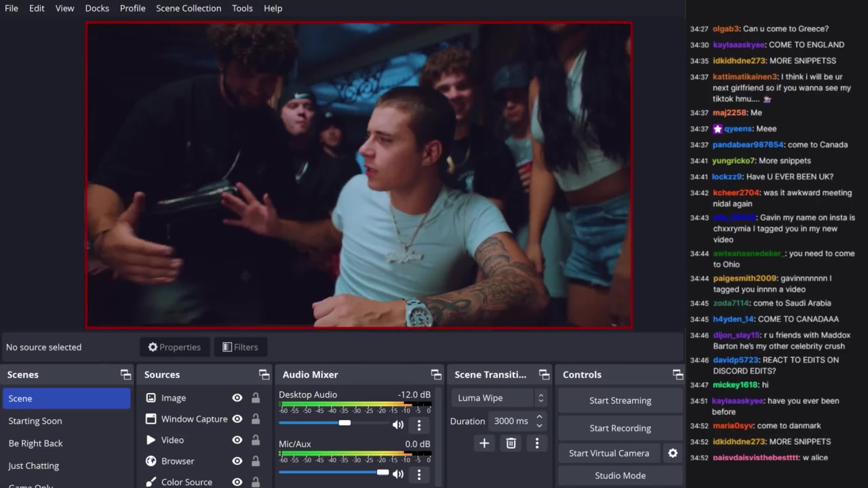This screenshot has height=488, width=868.
Task: Adjust the Desktop Audio volume slider
Action: pos(344,423)
